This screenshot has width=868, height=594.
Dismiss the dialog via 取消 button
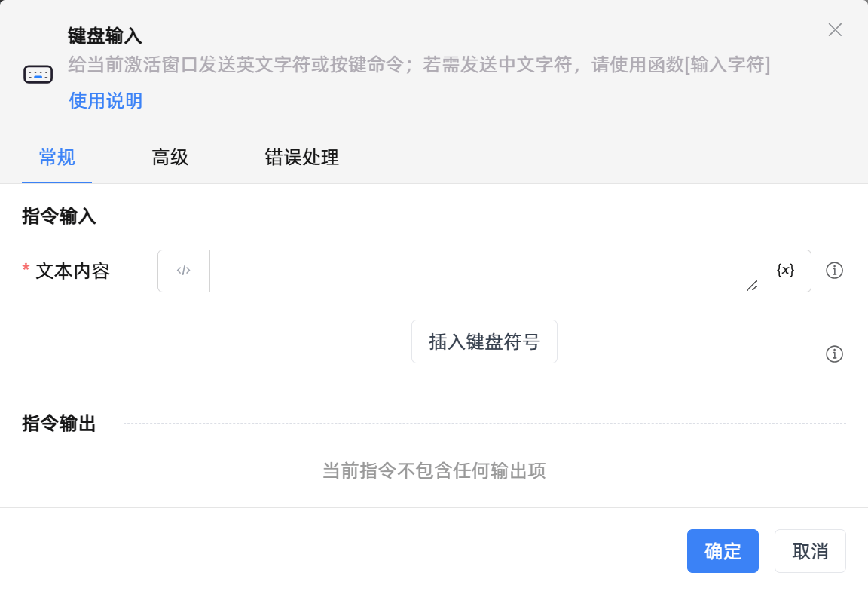click(x=810, y=551)
